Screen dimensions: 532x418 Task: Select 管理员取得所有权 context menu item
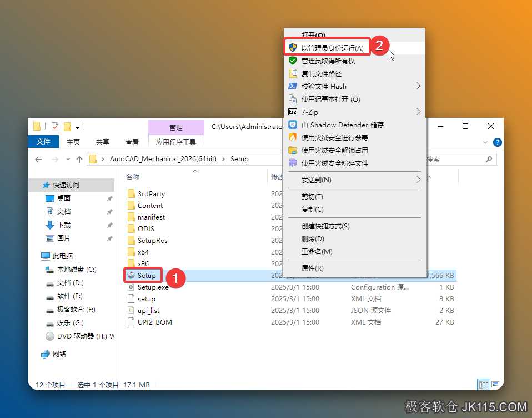click(354, 61)
